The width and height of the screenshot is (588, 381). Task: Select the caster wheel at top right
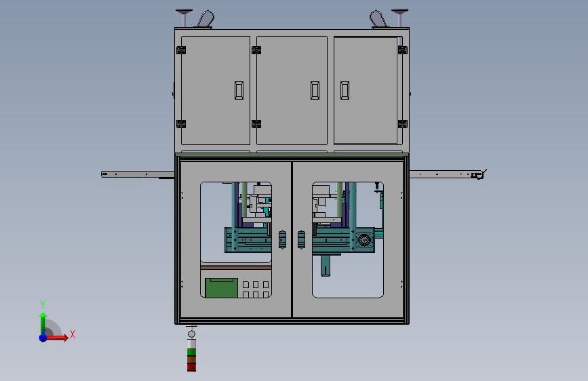378,19
